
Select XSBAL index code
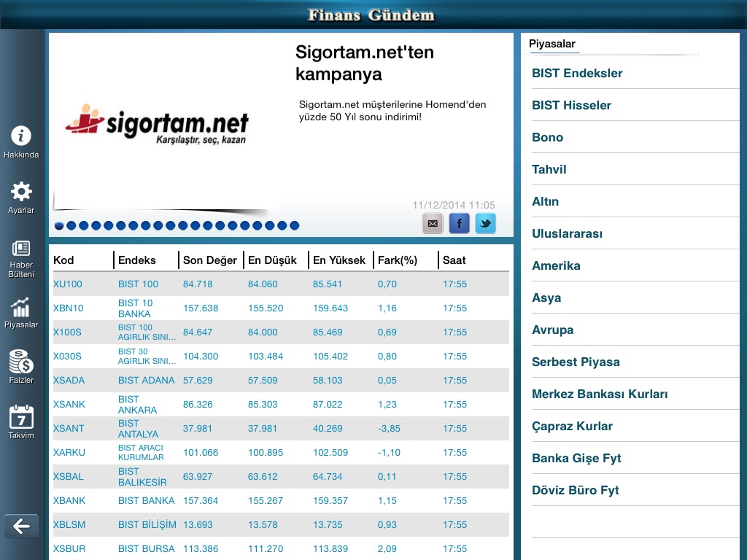pyautogui.click(x=68, y=477)
